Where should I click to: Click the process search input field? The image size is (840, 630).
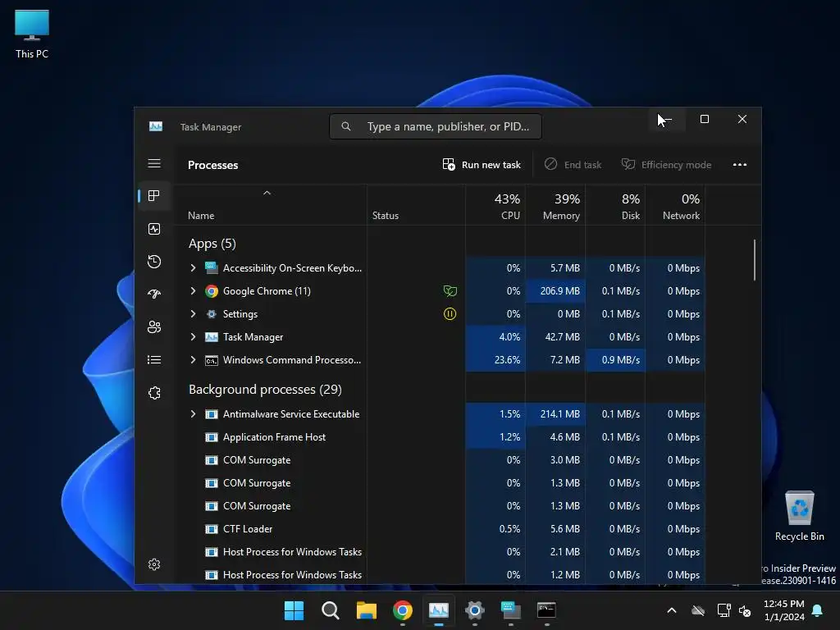tap(436, 126)
